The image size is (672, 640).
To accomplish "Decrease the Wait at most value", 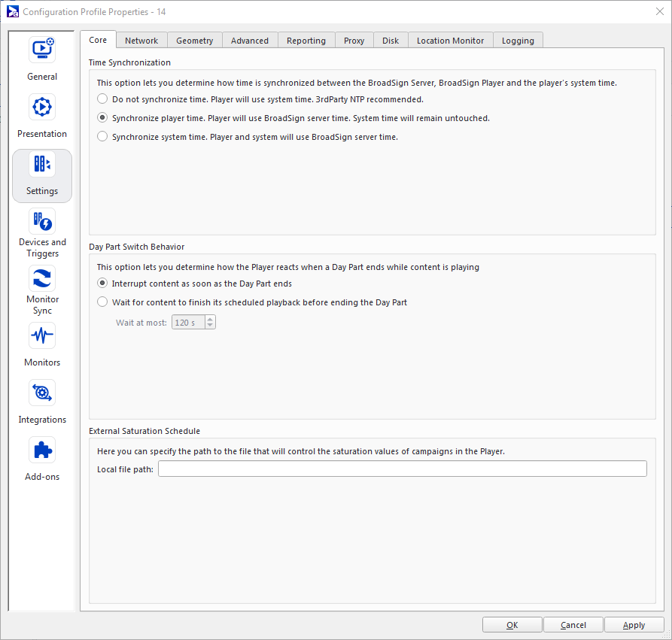I will coord(210,325).
